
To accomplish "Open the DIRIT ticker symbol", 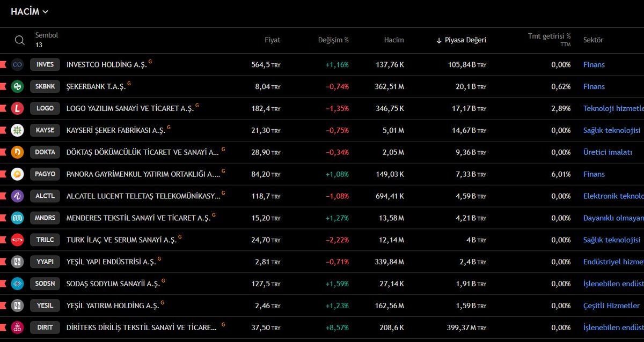I will tap(45, 328).
